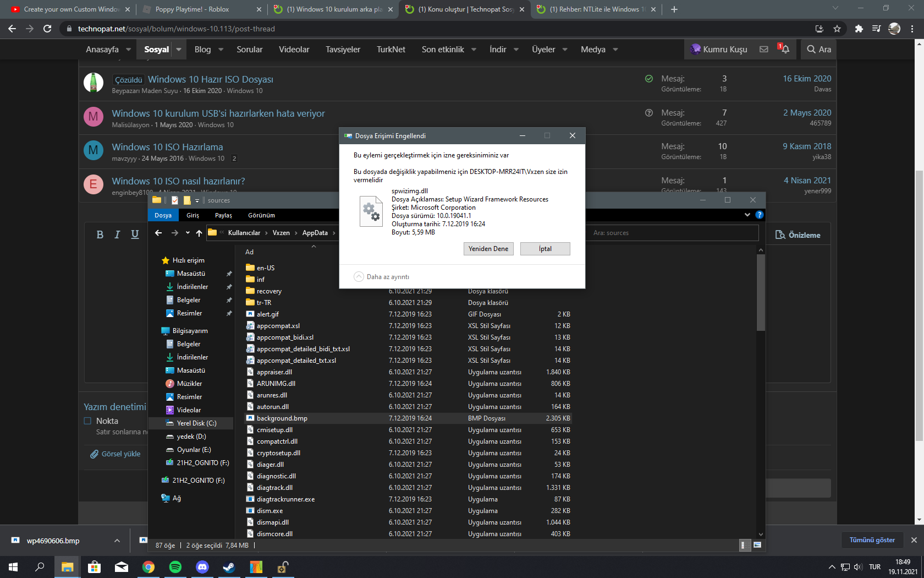Open the Mail app from the taskbar
The height and width of the screenshot is (578, 924).
click(x=122, y=567)
